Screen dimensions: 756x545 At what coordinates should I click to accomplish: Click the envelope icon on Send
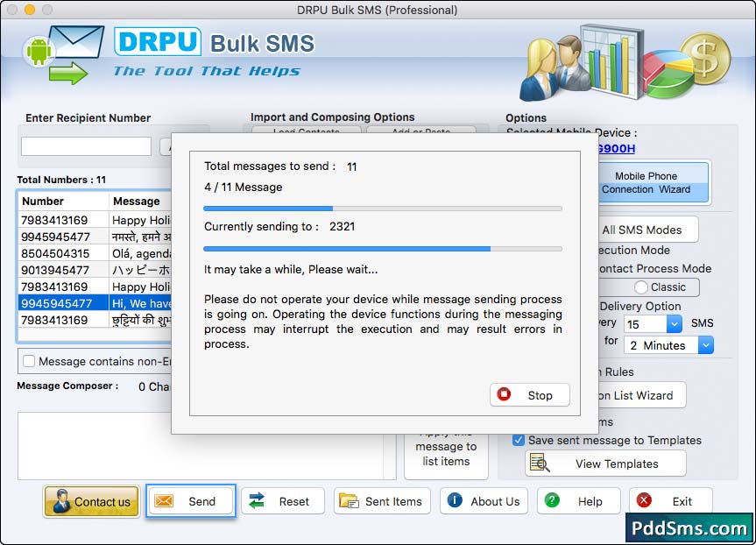click(164, 501)
